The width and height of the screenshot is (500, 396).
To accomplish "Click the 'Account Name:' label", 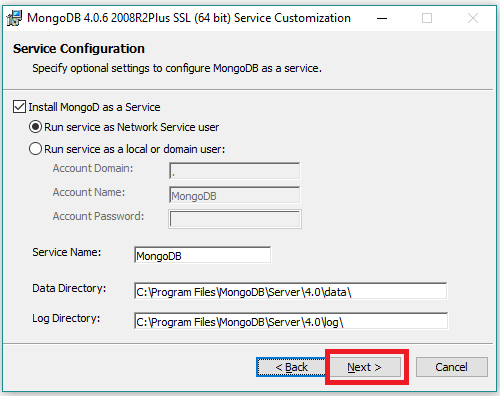I will pyautogui.click(x=89, y=192).
